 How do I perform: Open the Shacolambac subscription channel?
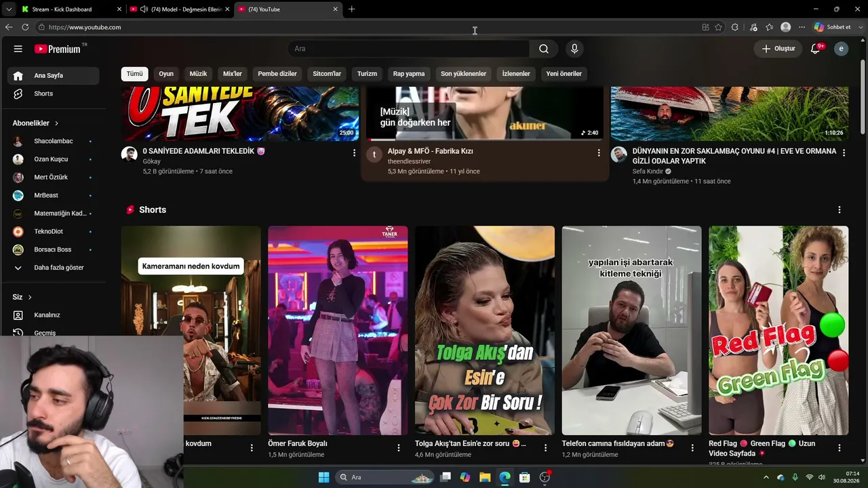point(53,141)
